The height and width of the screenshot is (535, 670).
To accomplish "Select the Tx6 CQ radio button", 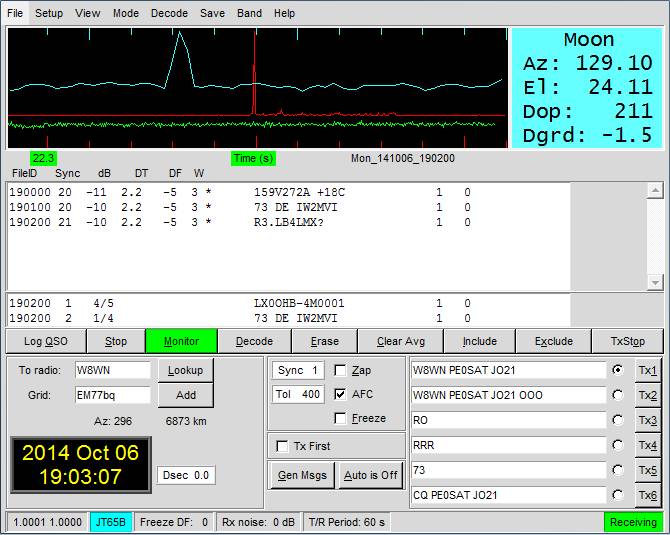I will click(617, 495).
